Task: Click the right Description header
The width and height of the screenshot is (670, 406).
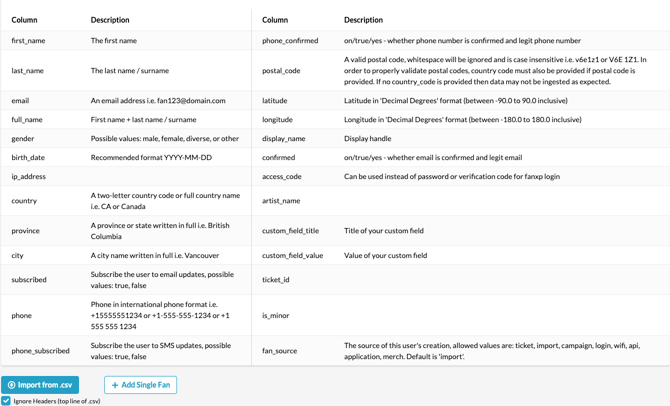Action: (x=363, y=20)
